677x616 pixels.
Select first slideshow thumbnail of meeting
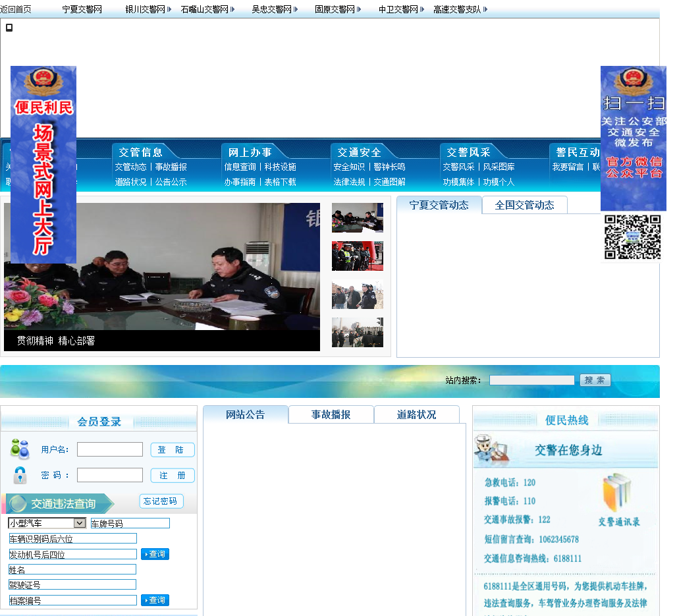point(358,217)
